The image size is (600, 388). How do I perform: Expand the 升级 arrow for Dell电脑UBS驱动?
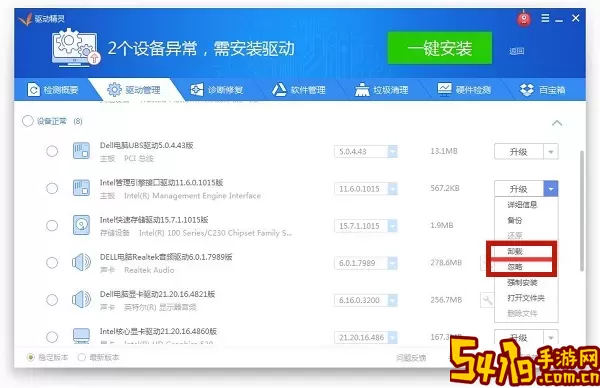coord(551,152)
